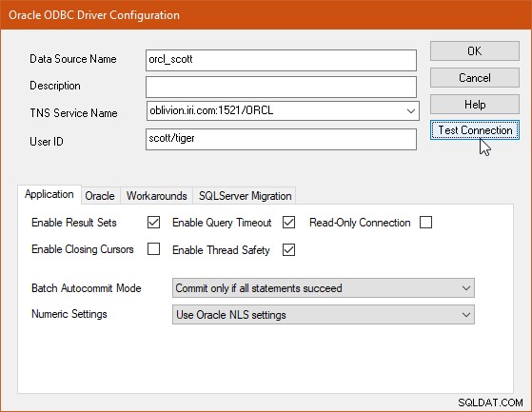Test Connection to the database
The width and height of the screenshot is (532, 412).
(474, 129)
